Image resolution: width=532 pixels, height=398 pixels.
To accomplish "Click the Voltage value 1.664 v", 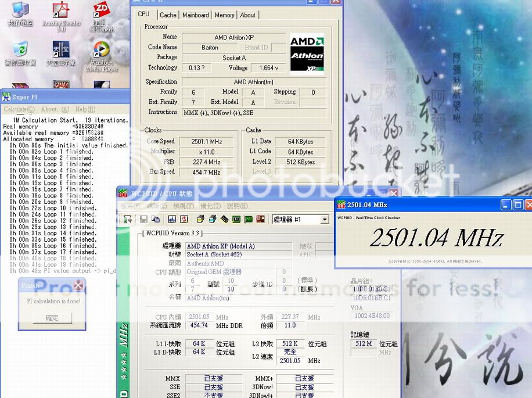I will click(268, 68).
